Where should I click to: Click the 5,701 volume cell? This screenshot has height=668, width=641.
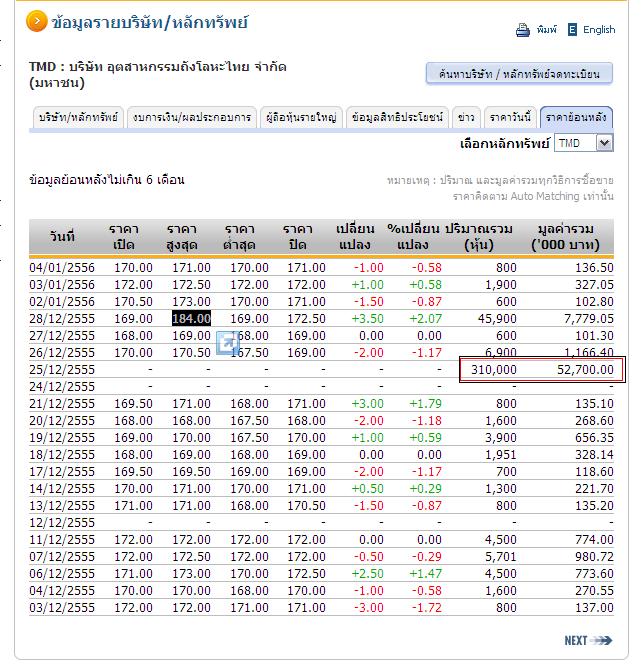(x=501, y=556)
